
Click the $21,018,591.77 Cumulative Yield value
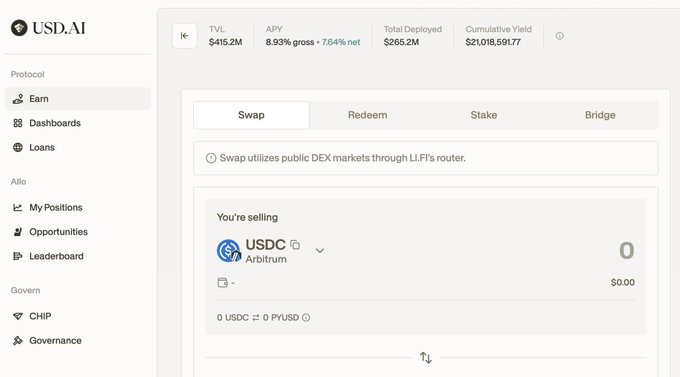coord(493,42)
